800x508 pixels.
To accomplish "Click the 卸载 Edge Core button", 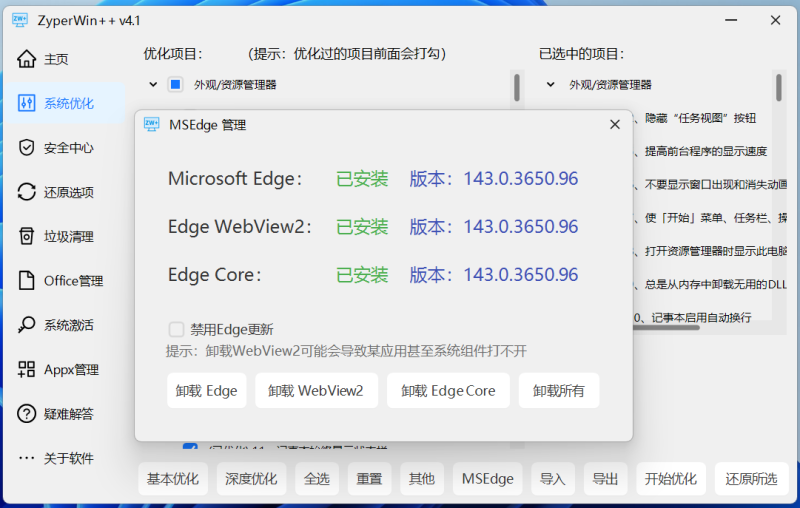I will point(448,391).
